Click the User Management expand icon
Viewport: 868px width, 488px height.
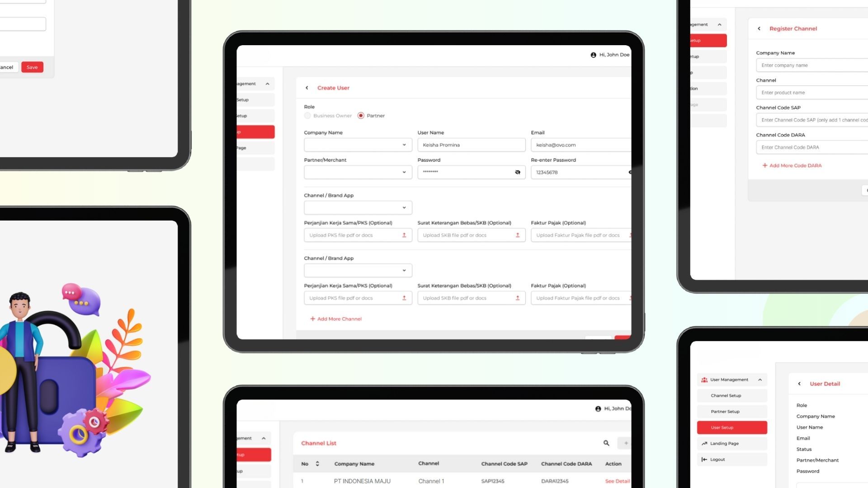[760, 380]
